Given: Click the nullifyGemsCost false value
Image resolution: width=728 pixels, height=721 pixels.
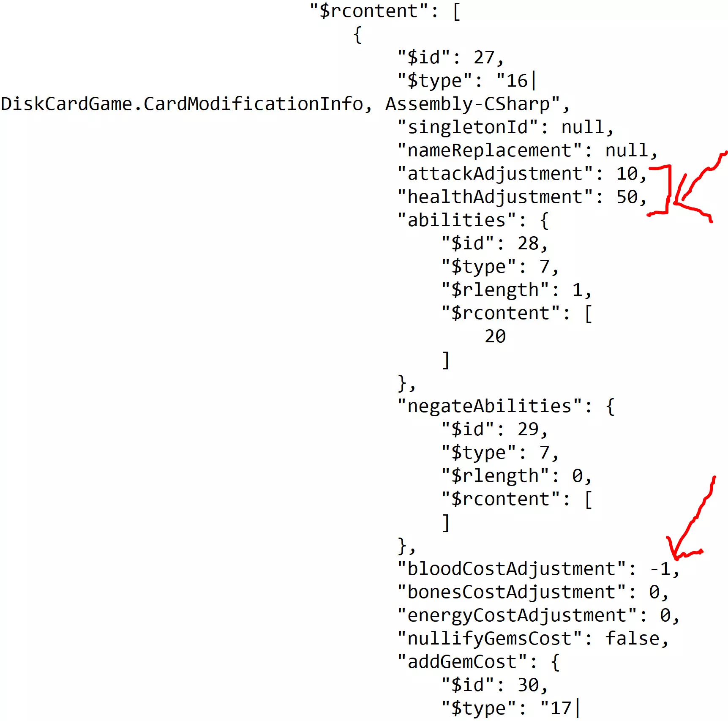Looking at the screenshot, I should click(x=633, y=639).
